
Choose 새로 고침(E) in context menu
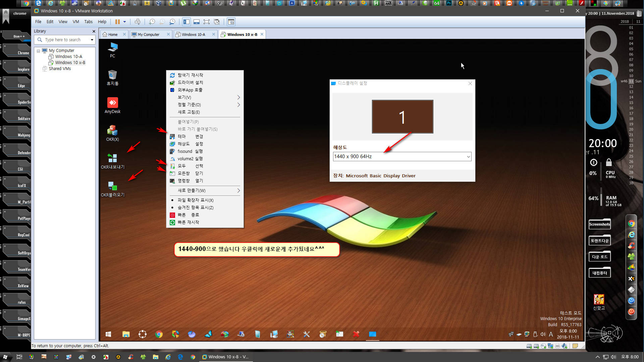coord(205,112)
